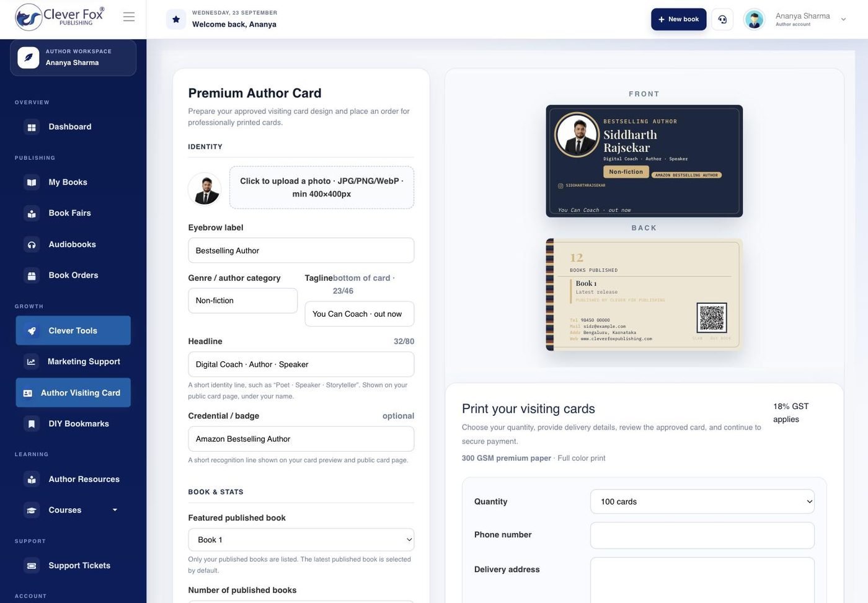
Task: Click the Genre / author category field
Action: [242, 301]
